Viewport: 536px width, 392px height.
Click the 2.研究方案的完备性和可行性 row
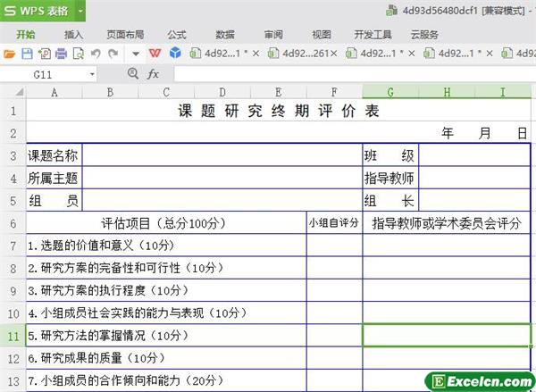(x=166, y=268)
